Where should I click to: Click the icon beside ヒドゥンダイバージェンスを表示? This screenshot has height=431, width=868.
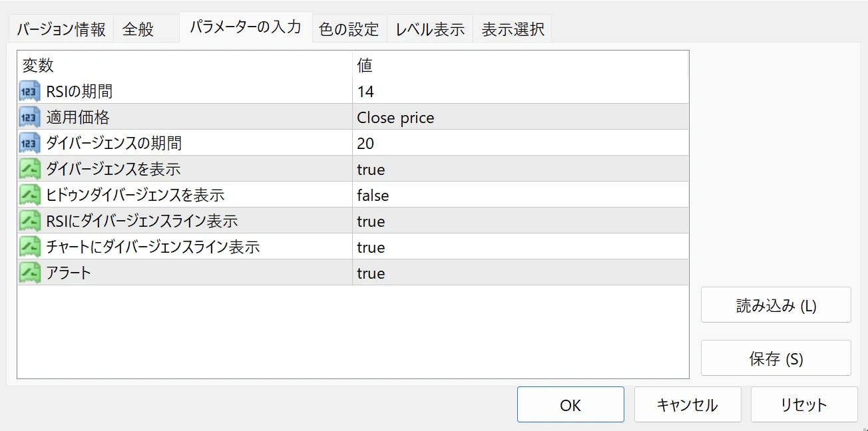coord(30,195)
